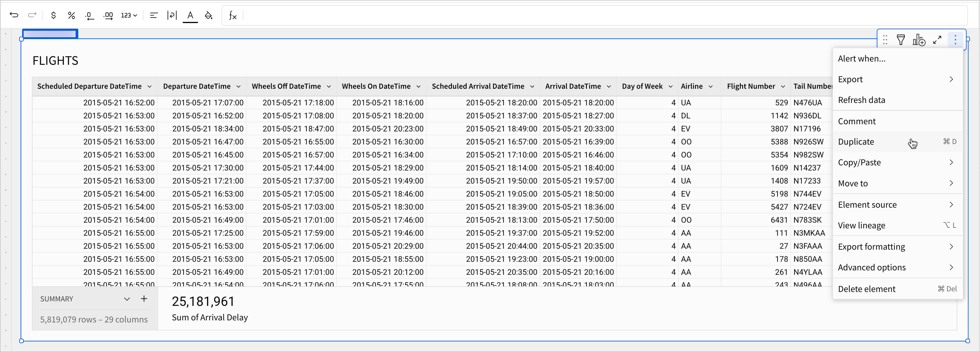Open the Airline column dropdown arrow
Image resolution: width=980 pixels, height=352 pixels.
[x=710, y=86]
